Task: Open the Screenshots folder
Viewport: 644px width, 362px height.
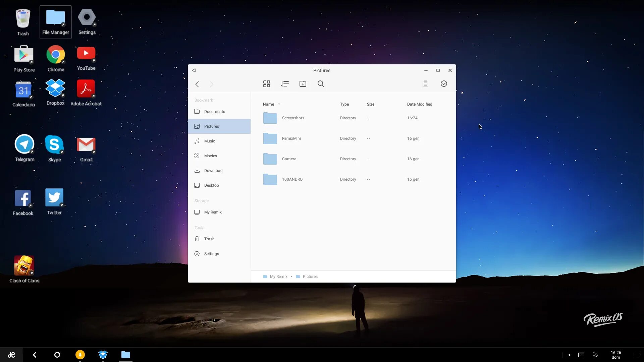Action: pyautogui.click(x=293, y=118)
